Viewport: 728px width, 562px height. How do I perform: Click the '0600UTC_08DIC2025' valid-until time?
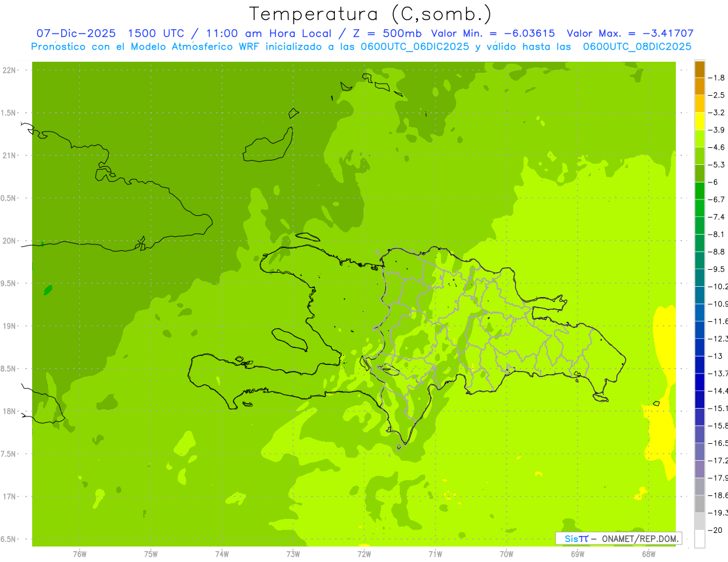click(x=637, y=47)
